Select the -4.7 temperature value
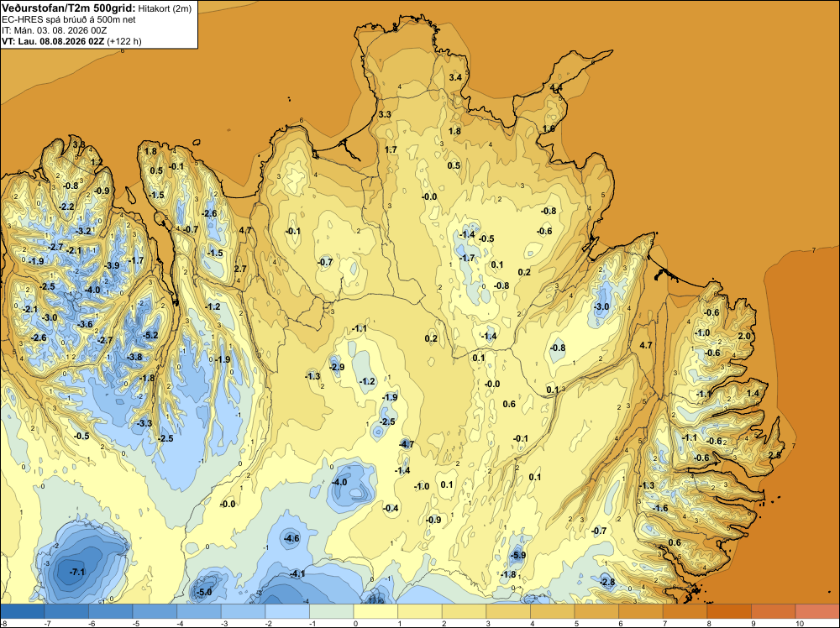 click(407, 444)
